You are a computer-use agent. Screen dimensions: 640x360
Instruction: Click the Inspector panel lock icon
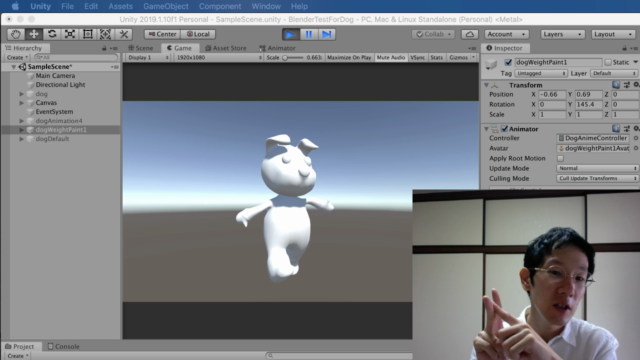[624, 48]
